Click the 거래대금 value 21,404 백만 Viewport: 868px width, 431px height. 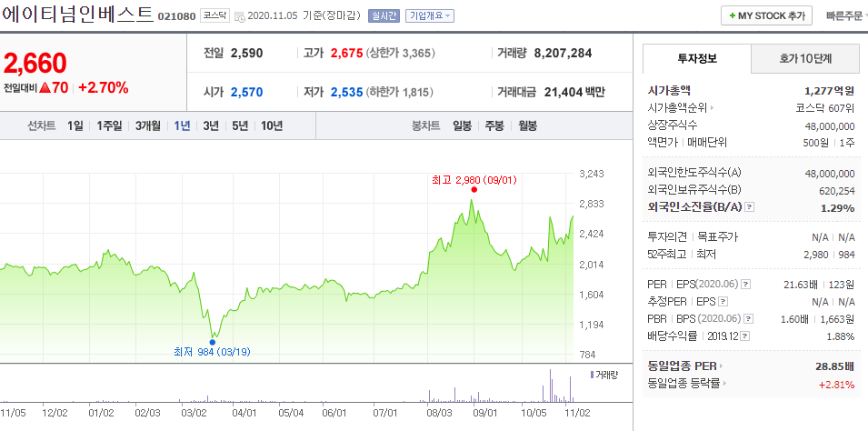tap(574, 92)
